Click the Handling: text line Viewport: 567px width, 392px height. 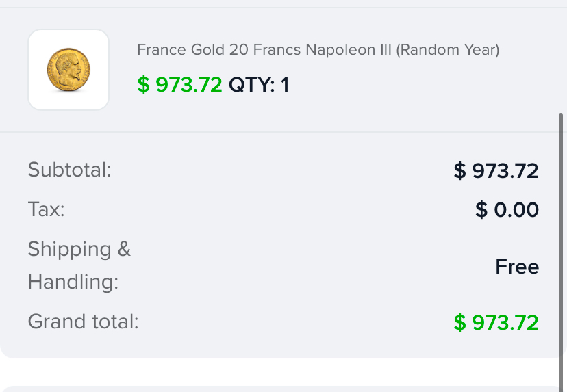coord(73,282)
